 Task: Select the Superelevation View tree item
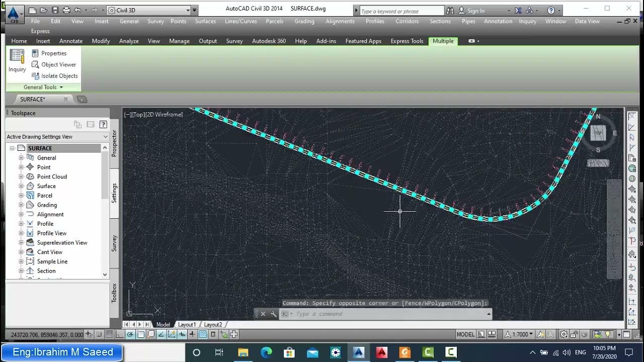[x=62, y=242]
